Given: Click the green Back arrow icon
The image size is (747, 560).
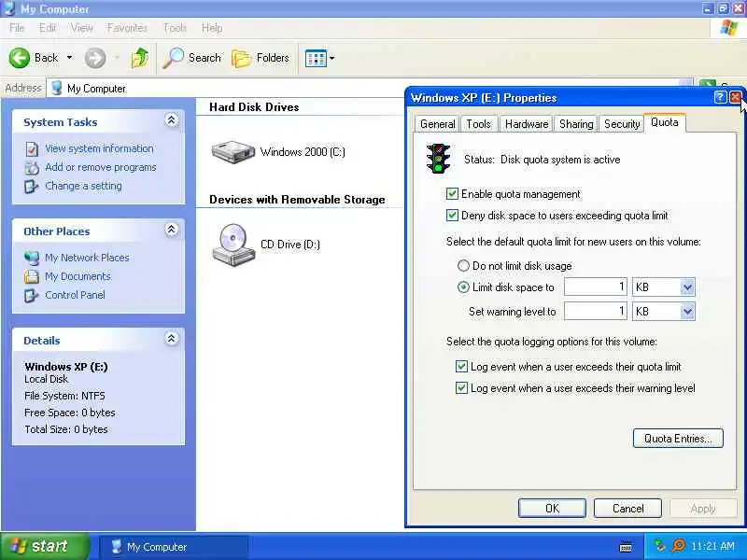Looking at the screenshot, I should click(x=19, y=58).
